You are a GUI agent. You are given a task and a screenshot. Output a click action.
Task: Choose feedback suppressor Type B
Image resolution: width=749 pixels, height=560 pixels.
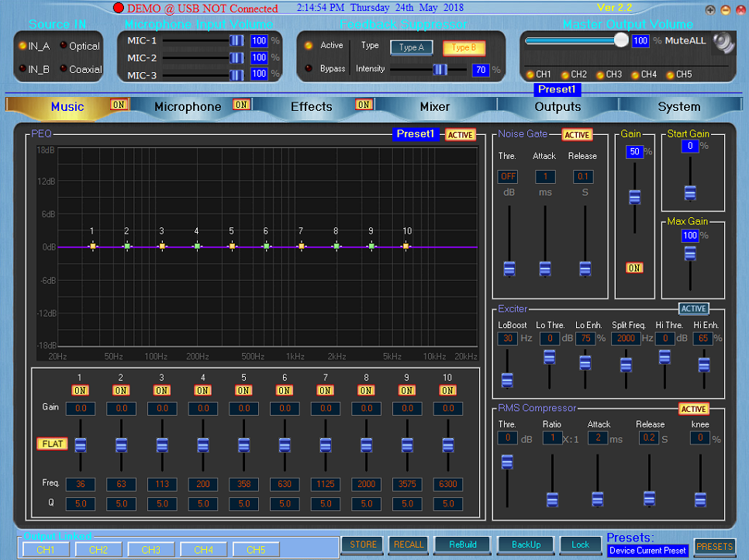tap(464, 47)
